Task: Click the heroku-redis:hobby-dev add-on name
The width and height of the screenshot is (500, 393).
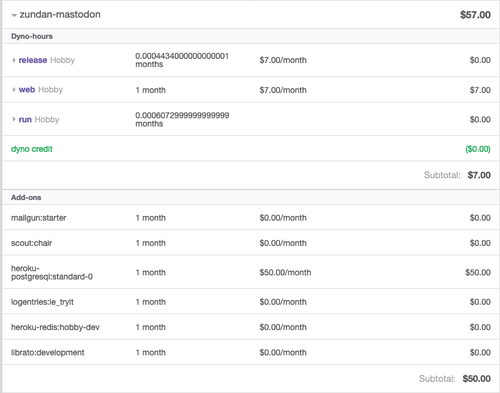Action: [x=55, y=327]
